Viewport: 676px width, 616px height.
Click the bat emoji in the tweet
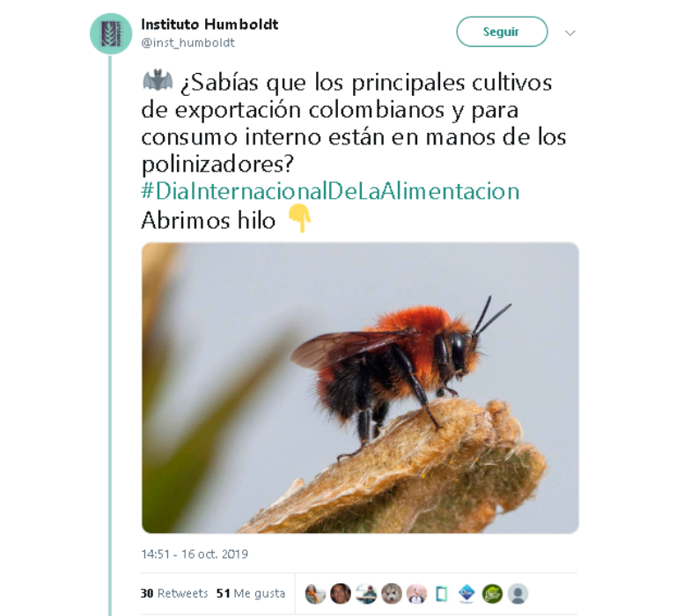(158, 80)
